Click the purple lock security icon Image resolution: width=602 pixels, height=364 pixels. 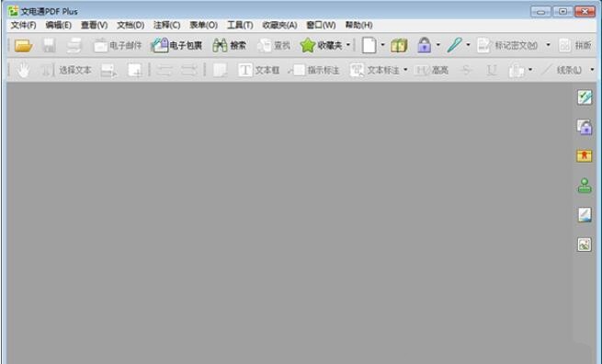pos(424,45)
